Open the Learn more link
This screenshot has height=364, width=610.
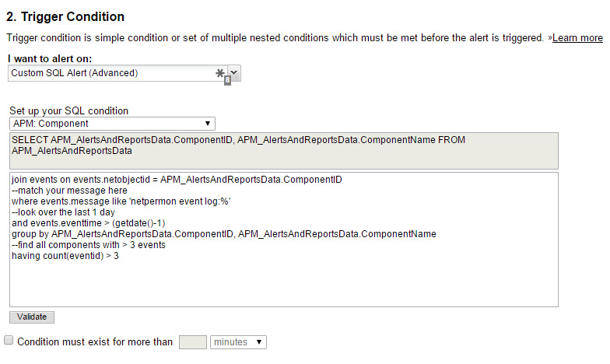[x=577, y=37]
